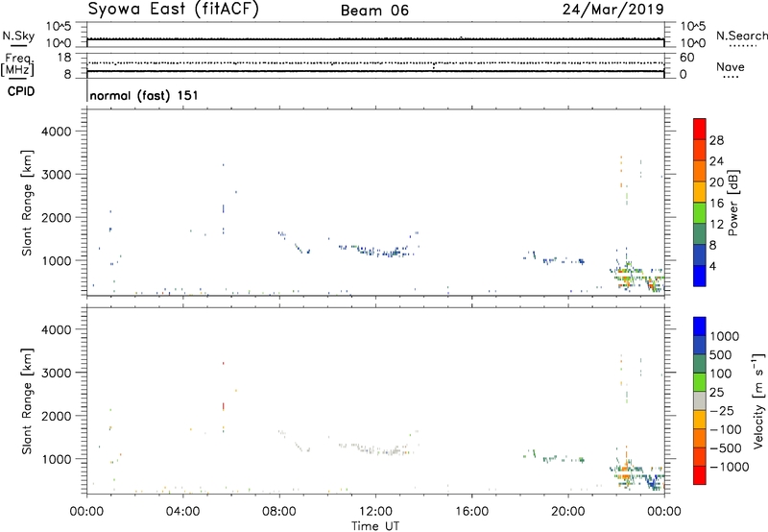Click the 'N.Search' legend label
The image size is (768, 532).
coord(741,36)
